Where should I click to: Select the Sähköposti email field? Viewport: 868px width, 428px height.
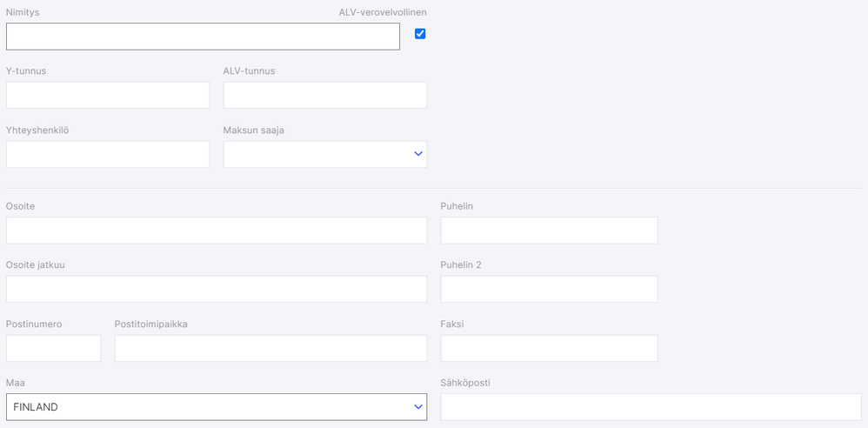pyautogui.click(x=651, y=407)
